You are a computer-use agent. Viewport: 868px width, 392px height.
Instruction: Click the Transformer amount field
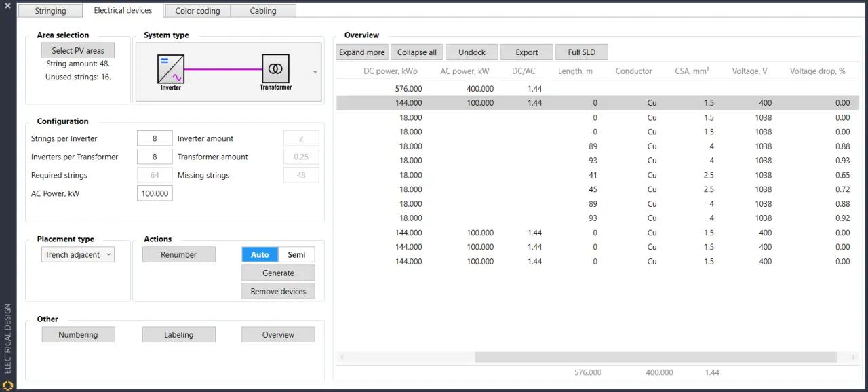point(301,157)
